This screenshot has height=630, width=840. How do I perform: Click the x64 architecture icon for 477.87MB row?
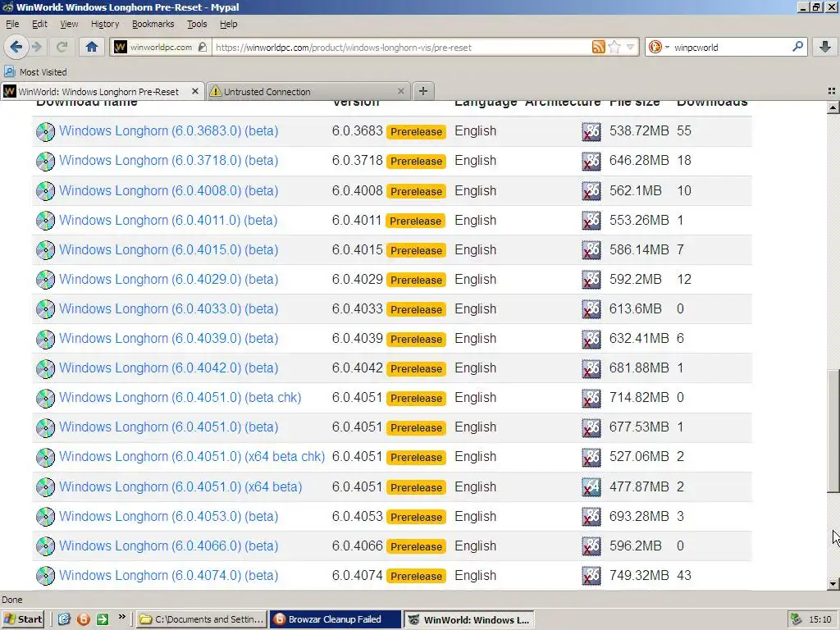coord(591,487)
